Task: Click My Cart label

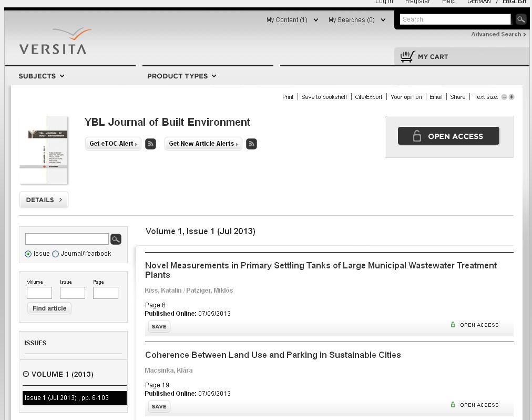Action: 433,57
